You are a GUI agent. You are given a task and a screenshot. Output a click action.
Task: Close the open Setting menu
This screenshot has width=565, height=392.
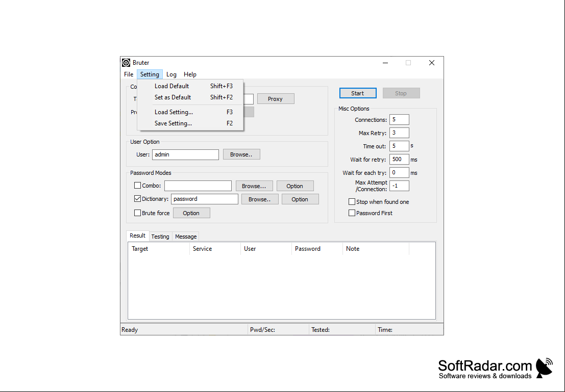(150, 74)
